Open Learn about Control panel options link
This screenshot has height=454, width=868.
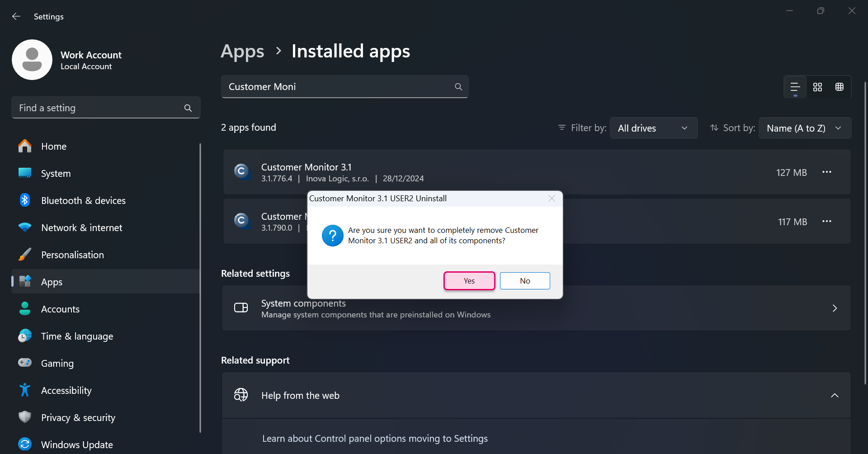375,439
